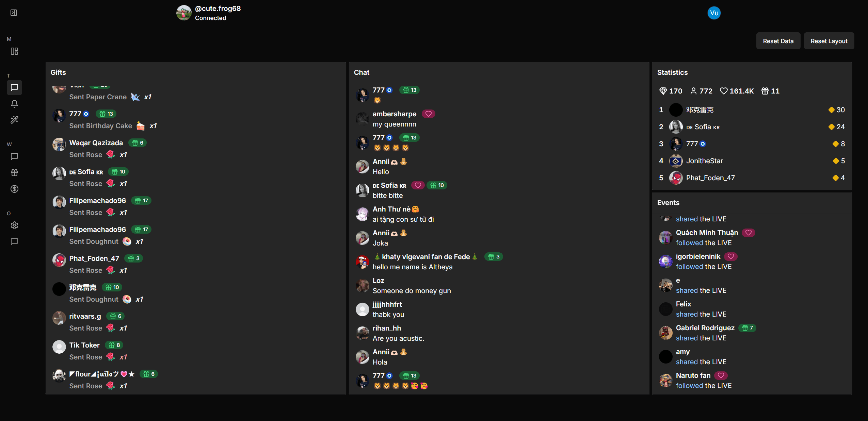Click Reset Layout button

[829, 40]
